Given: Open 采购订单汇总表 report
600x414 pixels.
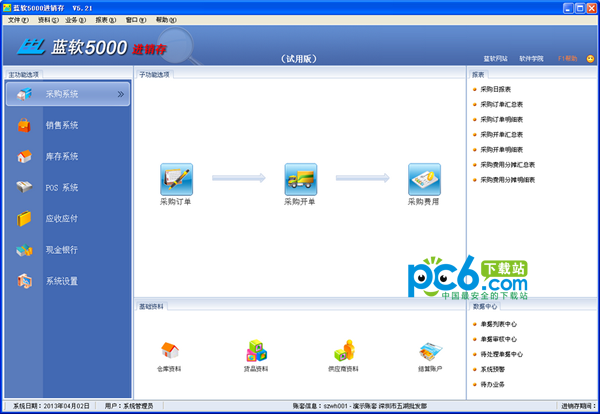Looking at the screenshot, I should 502,104.
